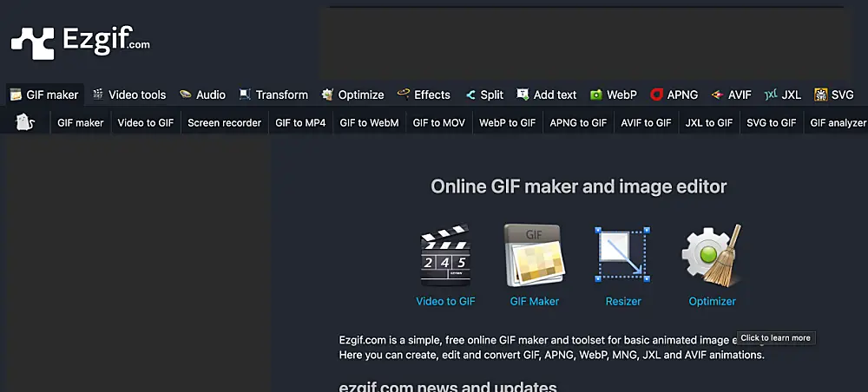The height and width of the screenshot is (392, 868).
Task: Click the cat mascot icon in submenu
Action: (x=25, y=122)
